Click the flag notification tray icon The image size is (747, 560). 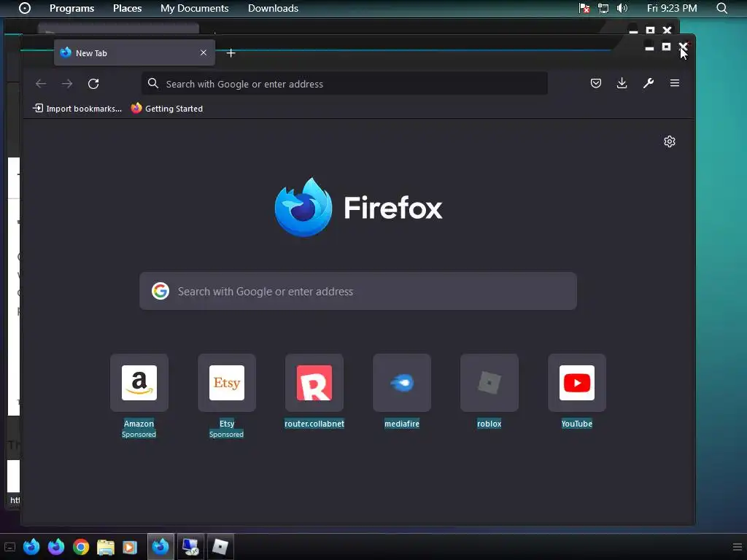pos(584,8)
